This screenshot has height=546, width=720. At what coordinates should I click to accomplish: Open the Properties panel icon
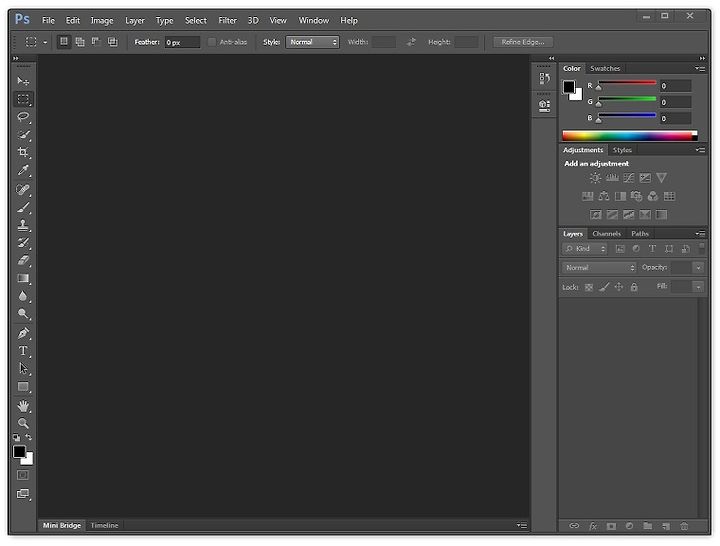[544, 106]
